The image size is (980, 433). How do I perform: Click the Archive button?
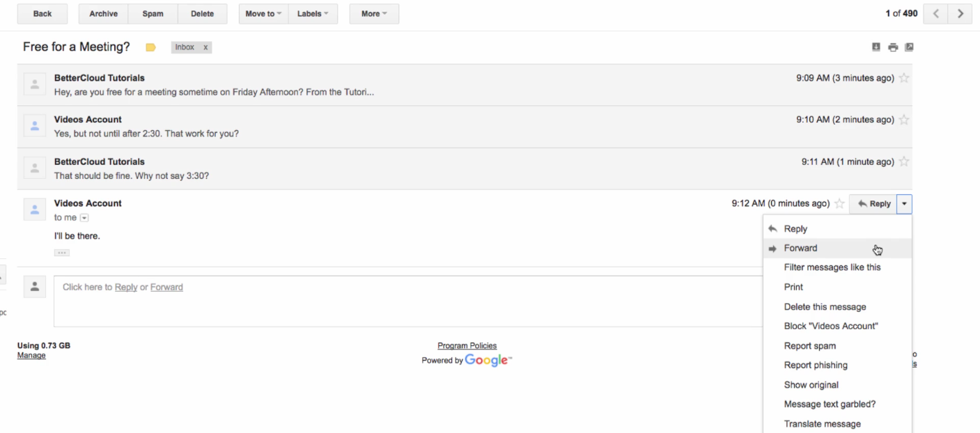(103, 14)
